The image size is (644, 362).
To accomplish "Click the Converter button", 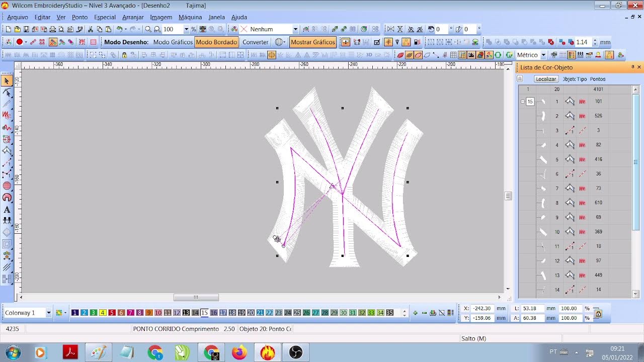I will [x=255, y=42].
